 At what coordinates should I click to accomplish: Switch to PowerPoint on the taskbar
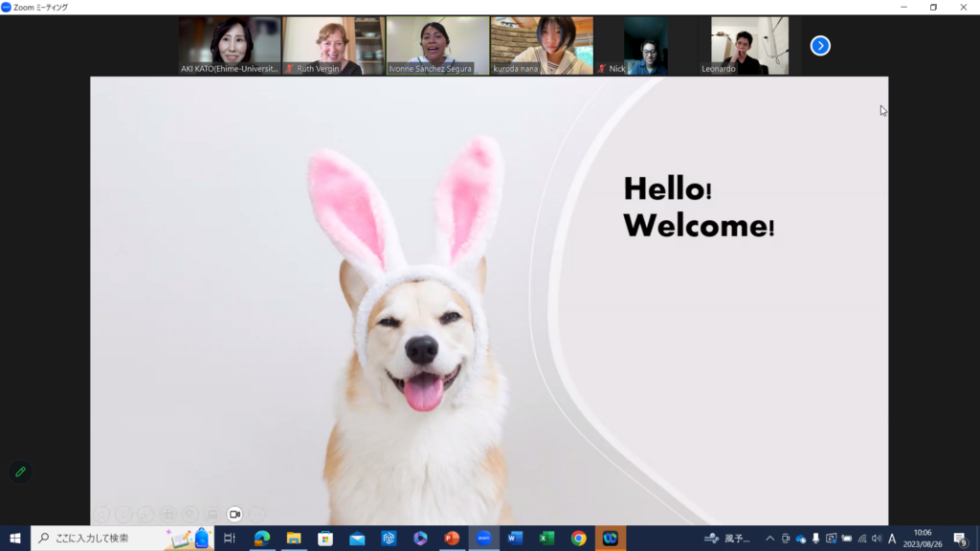click(452, 538)
